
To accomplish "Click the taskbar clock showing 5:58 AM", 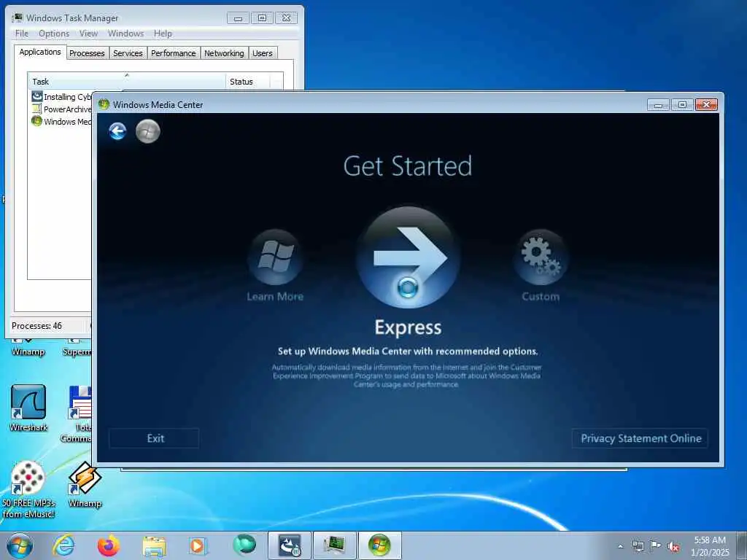I will (x=710, y=545).
